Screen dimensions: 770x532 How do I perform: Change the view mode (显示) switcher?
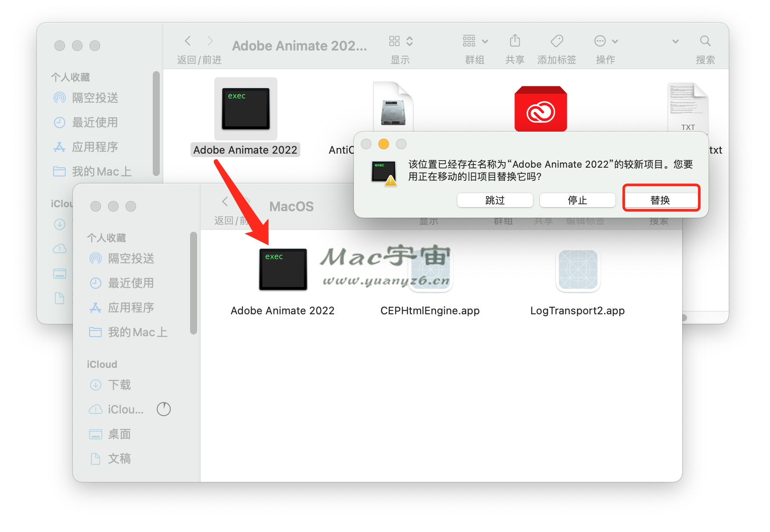pyautogui.click(x=401, y=41)
